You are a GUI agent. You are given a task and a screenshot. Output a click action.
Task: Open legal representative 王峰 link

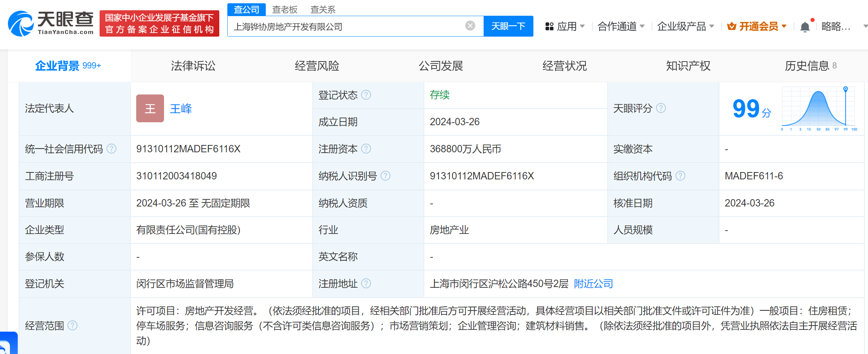(x=181, y=108)
